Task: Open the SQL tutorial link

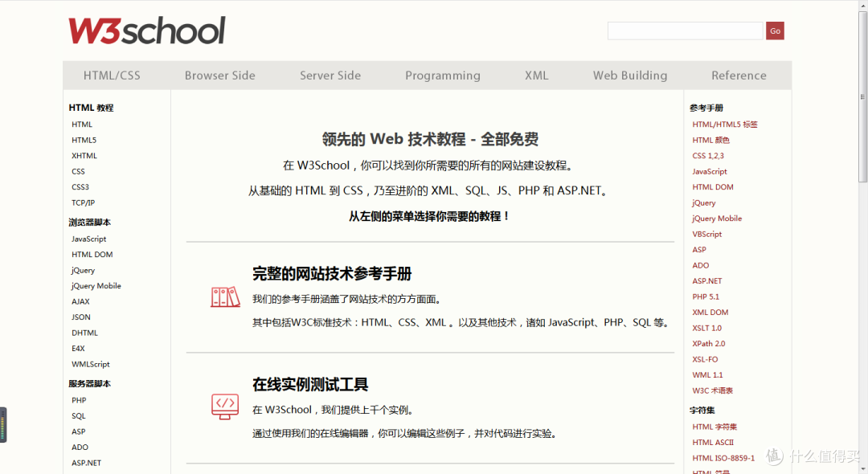Action: pos(79,416)
